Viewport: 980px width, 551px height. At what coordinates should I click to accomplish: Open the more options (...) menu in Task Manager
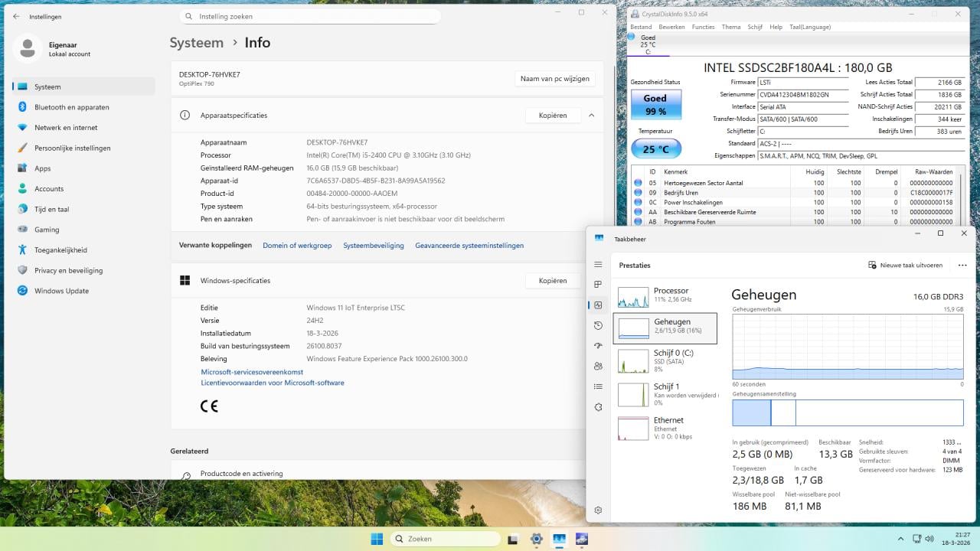(x=962, y=264)
